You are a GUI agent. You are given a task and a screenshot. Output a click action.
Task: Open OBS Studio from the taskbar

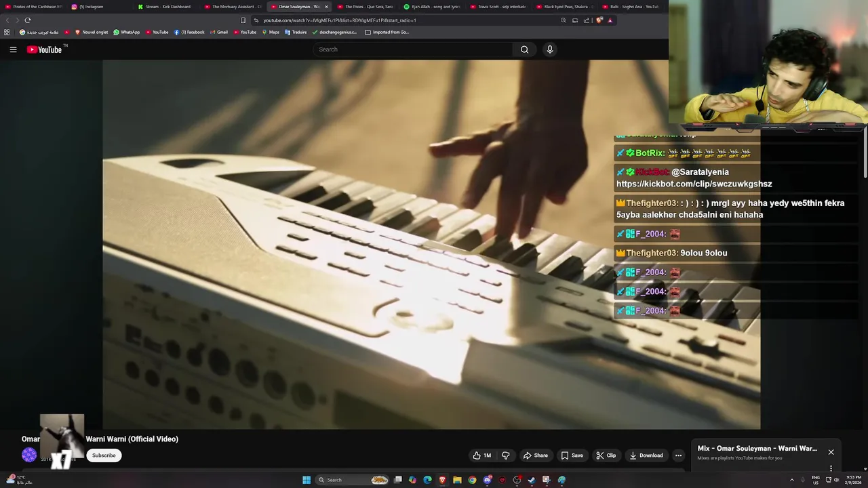coord(517,480)
